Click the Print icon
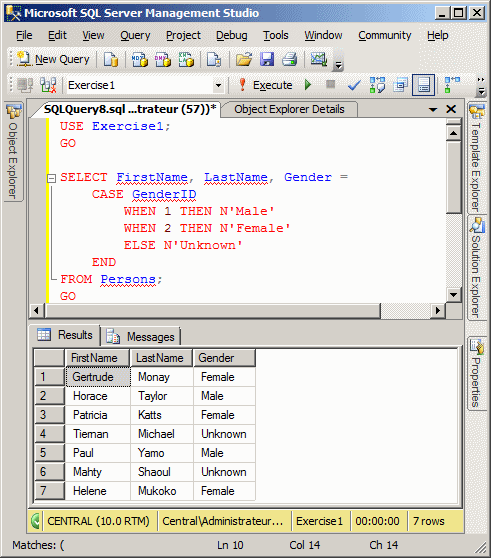The image size is (491, 558). 290,59
